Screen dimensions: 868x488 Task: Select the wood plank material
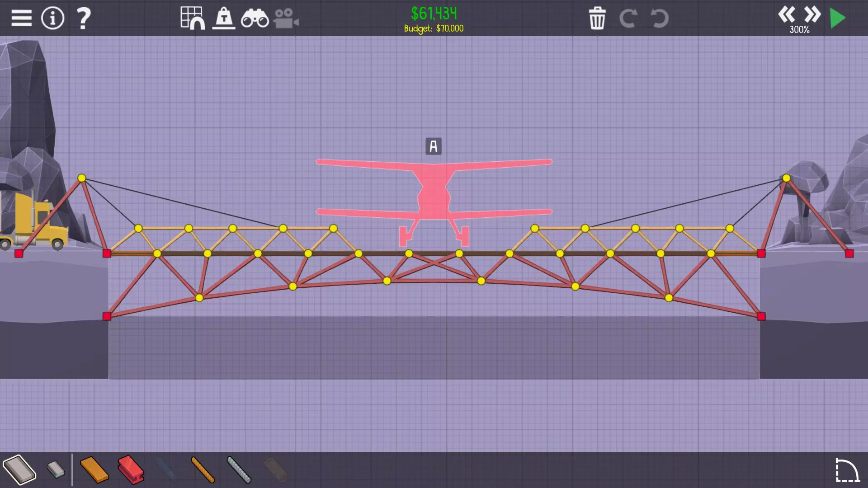coord(94,469)
